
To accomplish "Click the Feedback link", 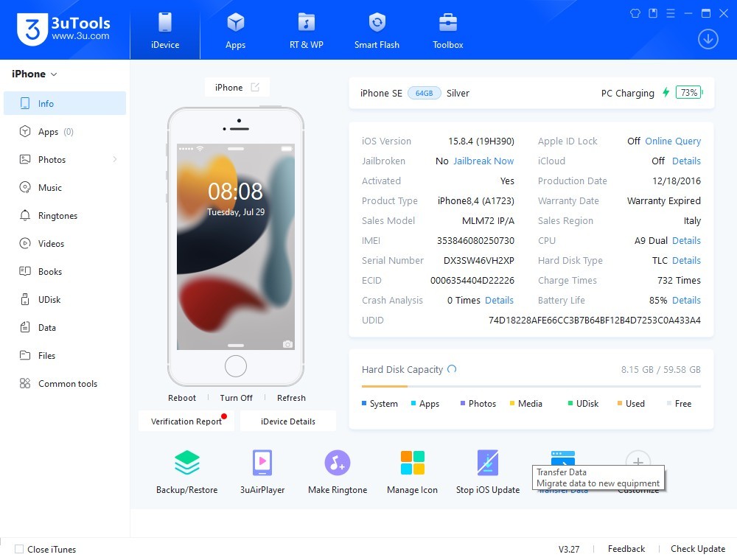I will coord(626,549).
